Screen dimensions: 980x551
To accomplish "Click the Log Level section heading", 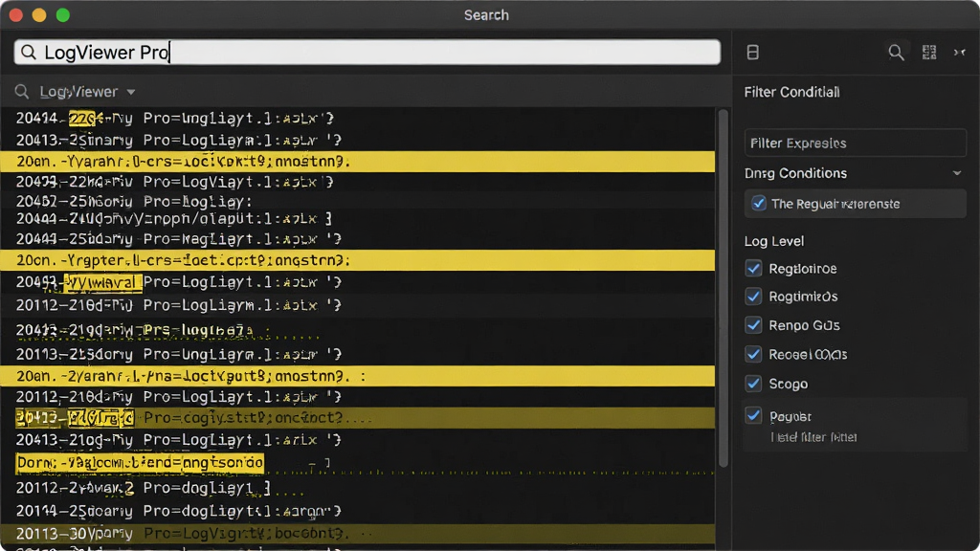I will pyautogui.click(x=773, y=241).
